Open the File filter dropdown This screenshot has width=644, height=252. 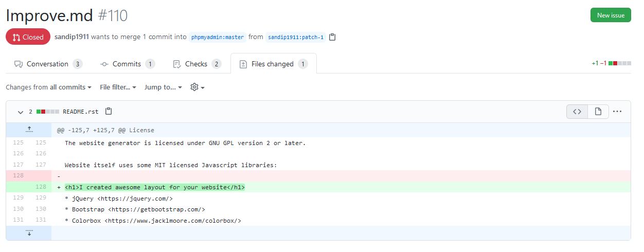pyautogui.click(x=118, y=87)
